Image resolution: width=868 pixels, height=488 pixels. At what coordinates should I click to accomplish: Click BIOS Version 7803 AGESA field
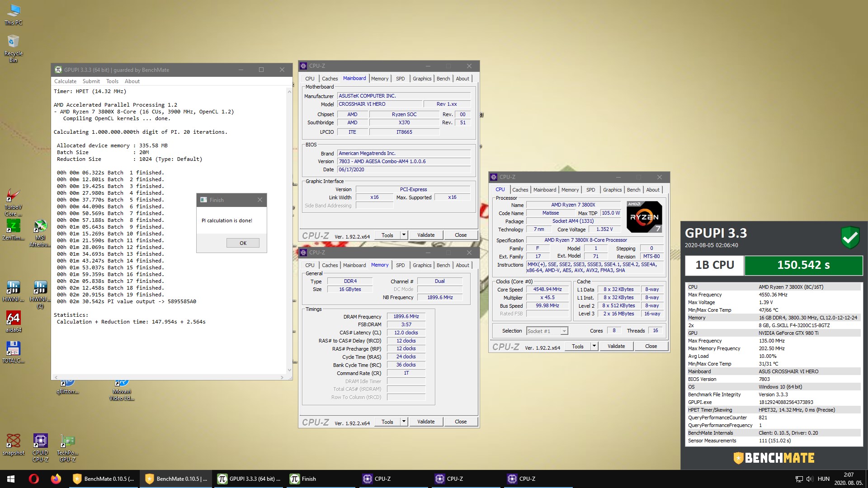coord(404,161)
